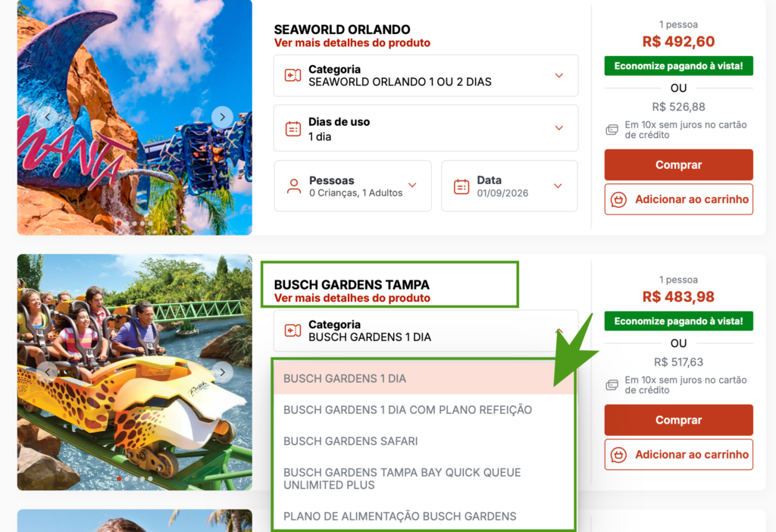Show previous SeaWorld photo with left arrow
Viewport: 776px width, 532px height.
[48, 117]
